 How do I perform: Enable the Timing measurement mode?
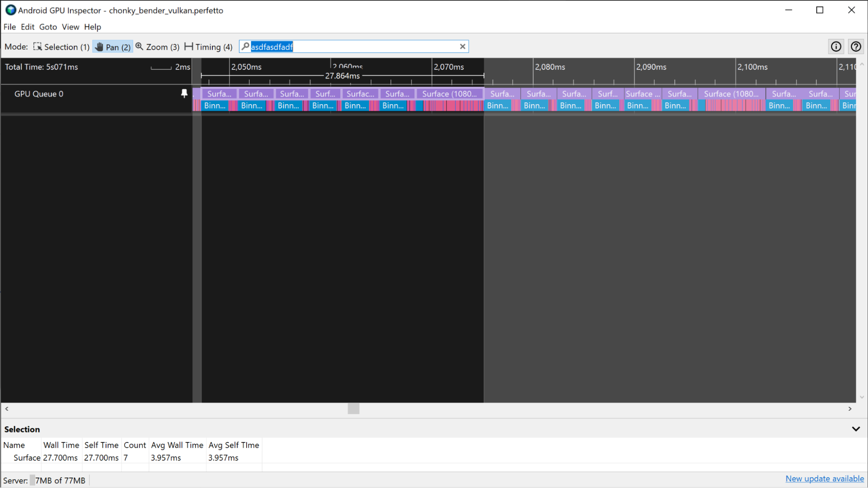coord(189,46)
